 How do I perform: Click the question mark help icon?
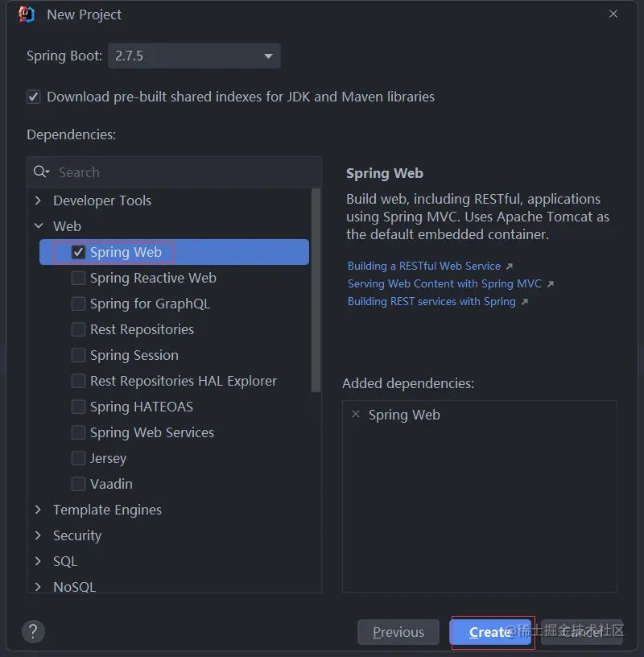(33, 631)
